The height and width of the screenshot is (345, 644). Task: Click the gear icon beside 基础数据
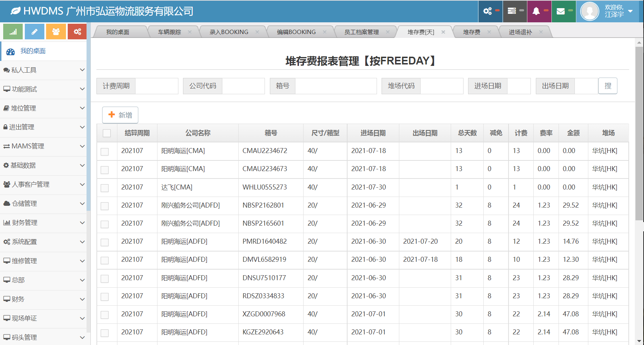(6, 165)
